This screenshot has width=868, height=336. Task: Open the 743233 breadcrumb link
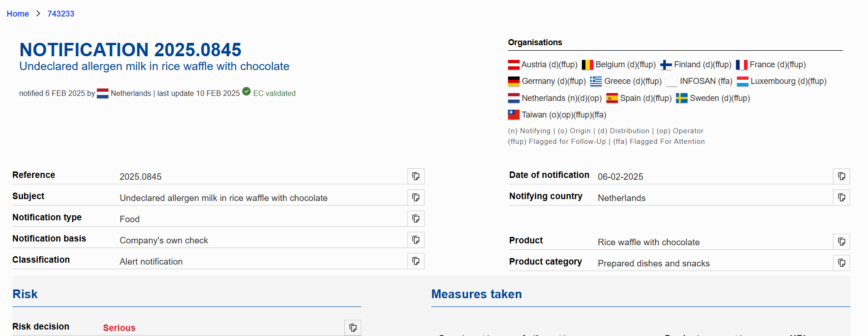[x=61, y=14]
